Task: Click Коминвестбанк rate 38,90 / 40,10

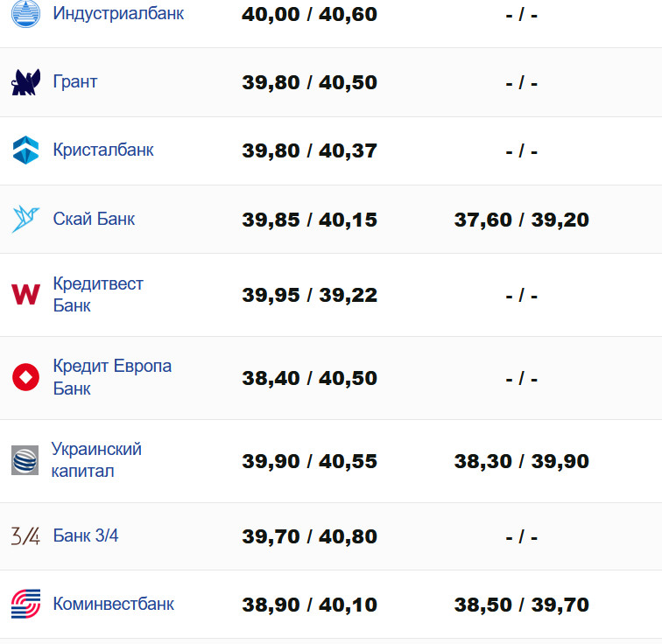Action: (309, 605)
